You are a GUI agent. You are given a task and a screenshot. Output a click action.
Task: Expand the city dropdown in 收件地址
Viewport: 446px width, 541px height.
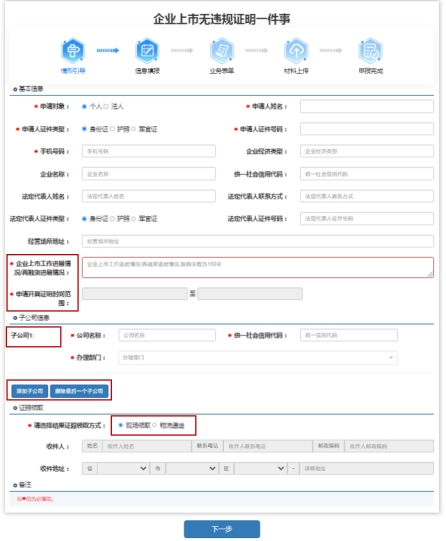[x=191, y=469]
